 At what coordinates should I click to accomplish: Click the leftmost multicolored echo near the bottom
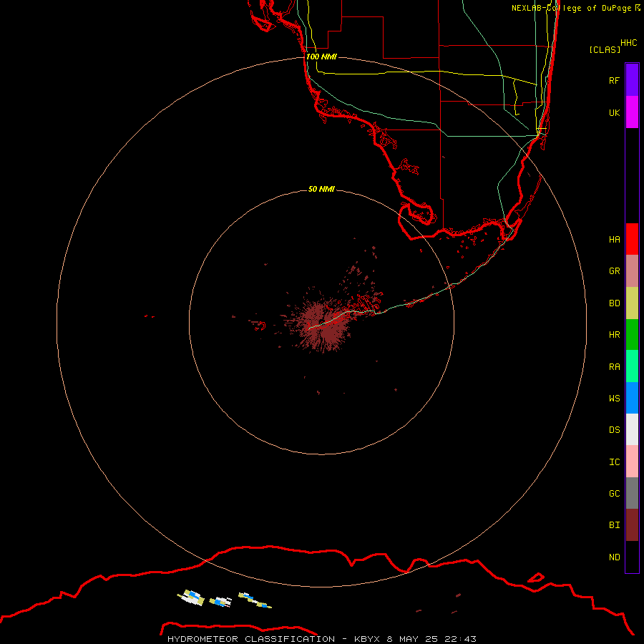[x=191, y=597]
